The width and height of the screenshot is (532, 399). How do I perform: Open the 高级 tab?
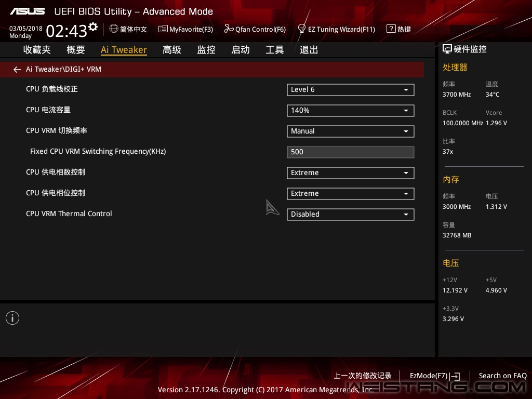pos(171,50)
